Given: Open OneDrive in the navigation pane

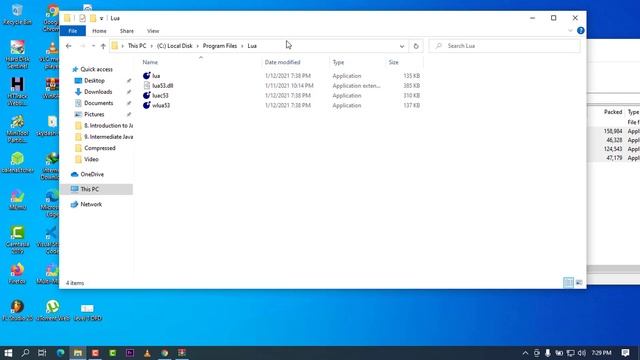Looking at the screenshot, I should pos(92,174).
